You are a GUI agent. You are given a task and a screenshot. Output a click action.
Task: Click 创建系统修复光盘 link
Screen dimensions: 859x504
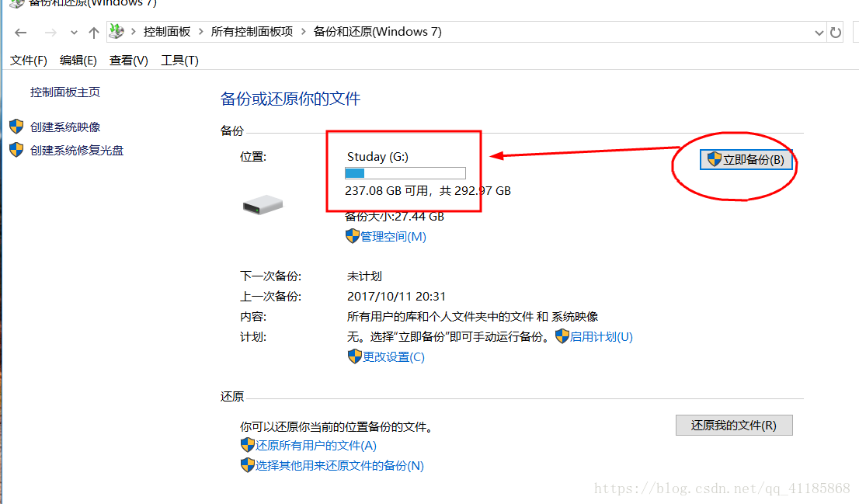coord(77,150)
